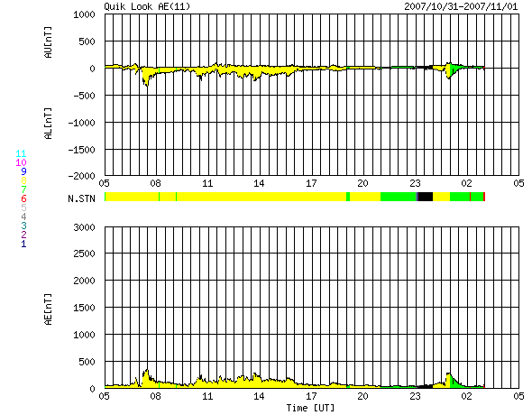The height and width of the screenshot is (415, 532).
Task: Pick the green legend number "7"
Action: coord(23,189)
